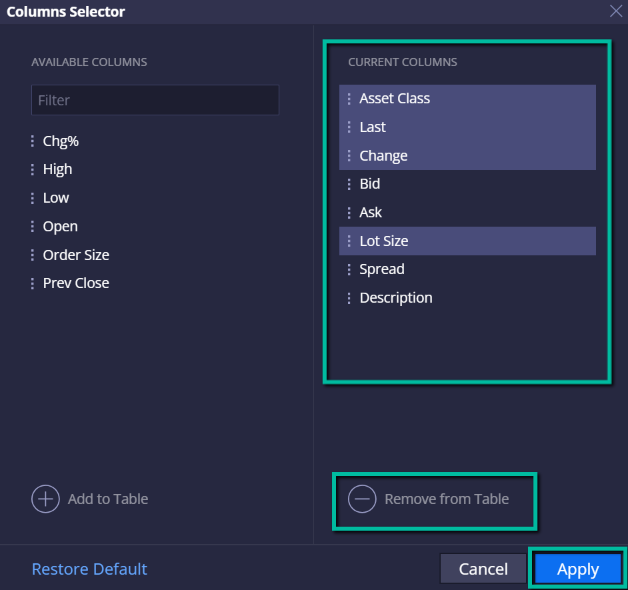Click the drag handle next to Order Size
The height and width of the screenshot is (590, 628).
(32, 255)
